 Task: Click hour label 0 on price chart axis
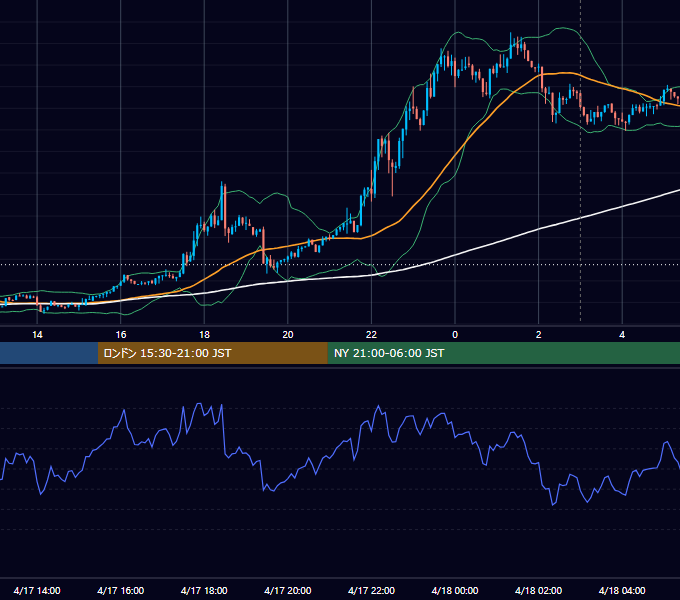(455, 335)
